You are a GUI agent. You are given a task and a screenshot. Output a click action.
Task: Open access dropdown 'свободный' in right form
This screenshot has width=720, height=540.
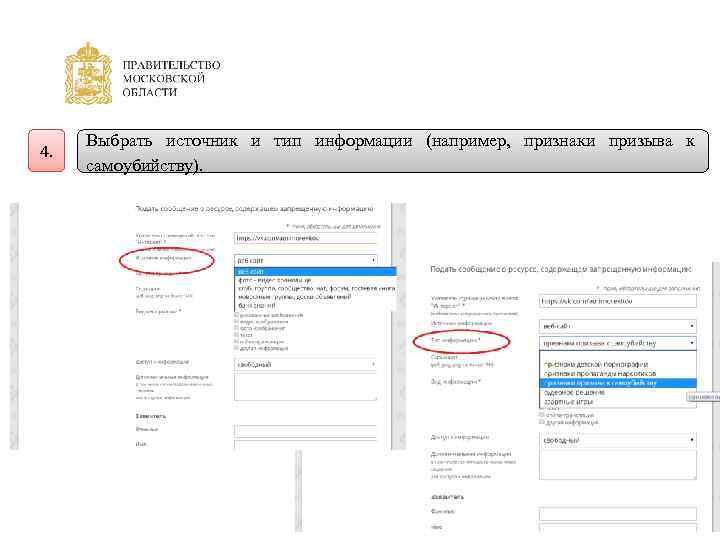click(x=618, y=440)
